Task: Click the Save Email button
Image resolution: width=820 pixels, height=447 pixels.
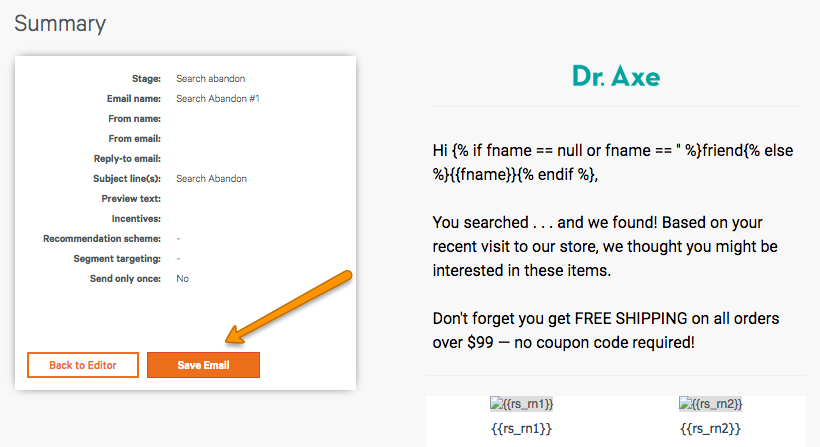Action: click(x=203, y=365)
